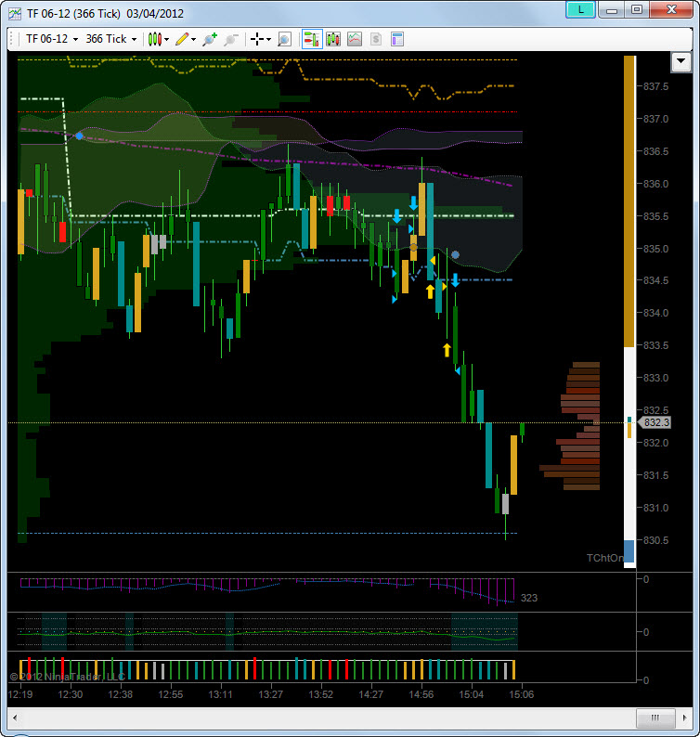Click the zoom frame magnifier icon
The image size is (700, 737).
click(284, 39)
